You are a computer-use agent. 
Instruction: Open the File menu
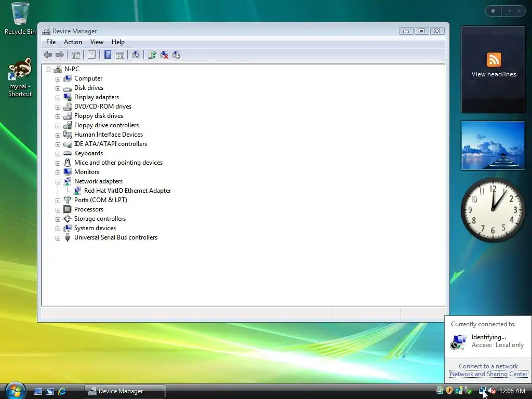tap(51, 42)
